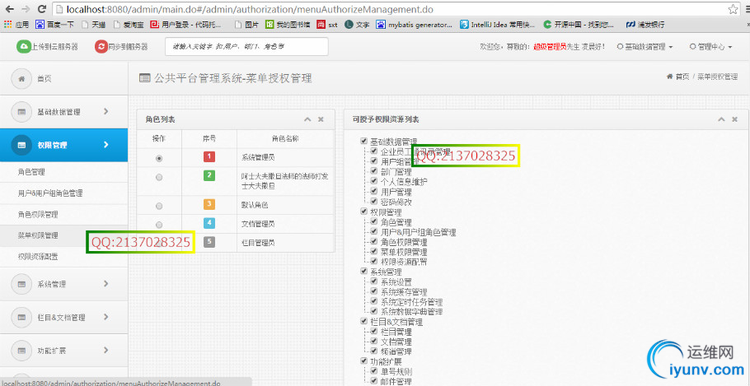
Task: Click the keyword search input field
Action: point(247,46)
